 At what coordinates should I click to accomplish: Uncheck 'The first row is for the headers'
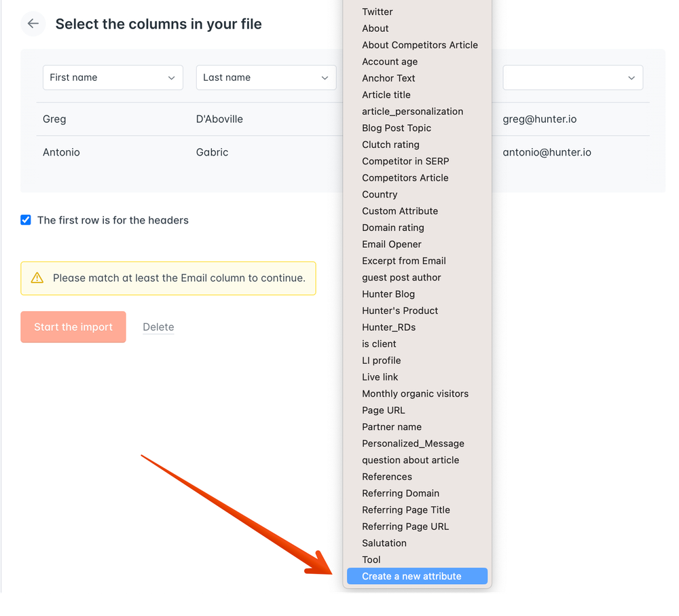(x=25, y=220)
